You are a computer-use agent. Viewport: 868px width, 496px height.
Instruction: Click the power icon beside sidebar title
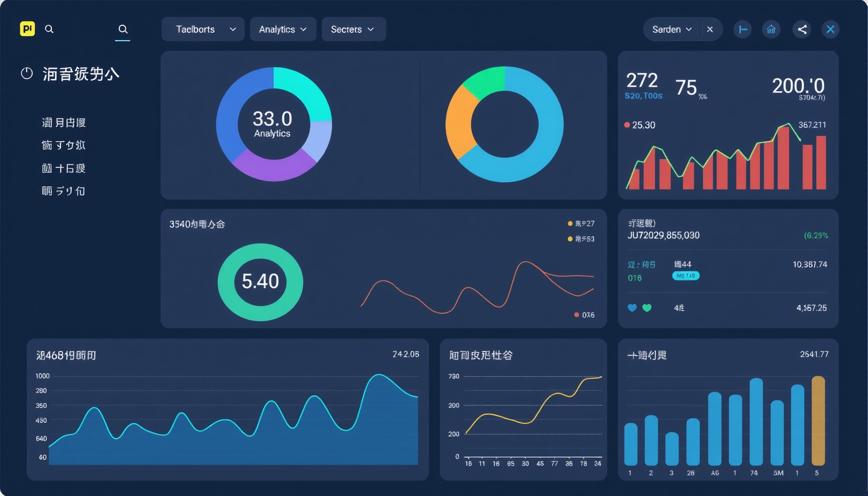click(27, 74)
